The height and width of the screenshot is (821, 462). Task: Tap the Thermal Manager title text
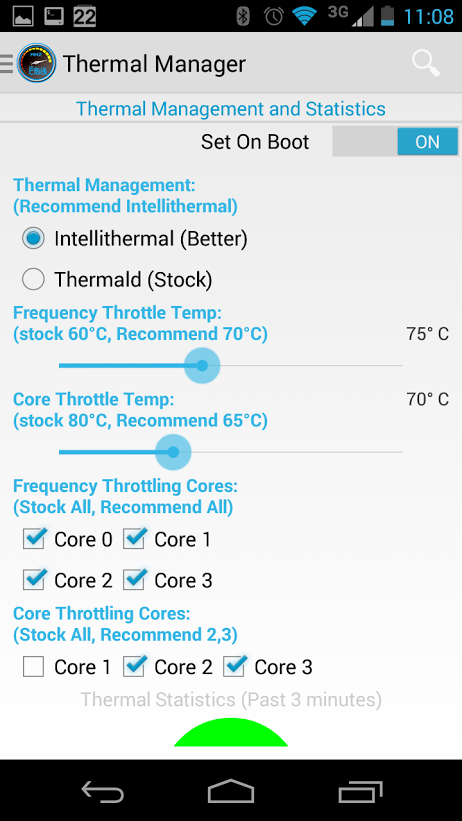point(154,64)
